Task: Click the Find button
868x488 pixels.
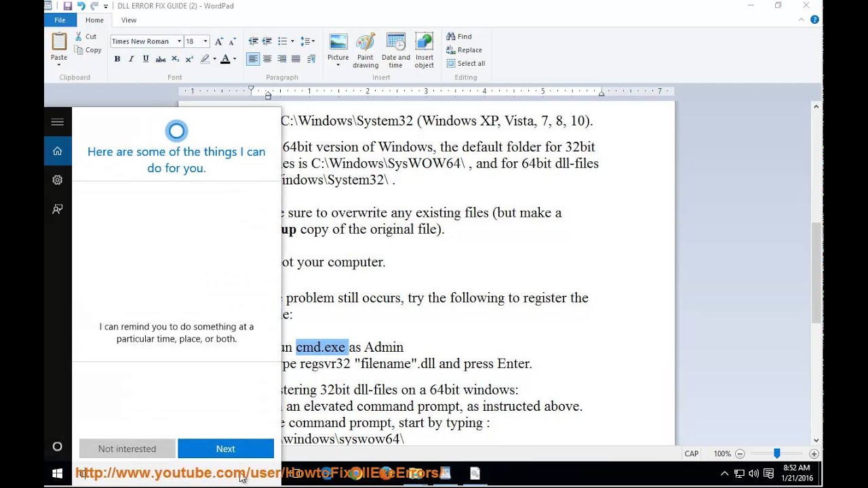Action: coord(459,37)
